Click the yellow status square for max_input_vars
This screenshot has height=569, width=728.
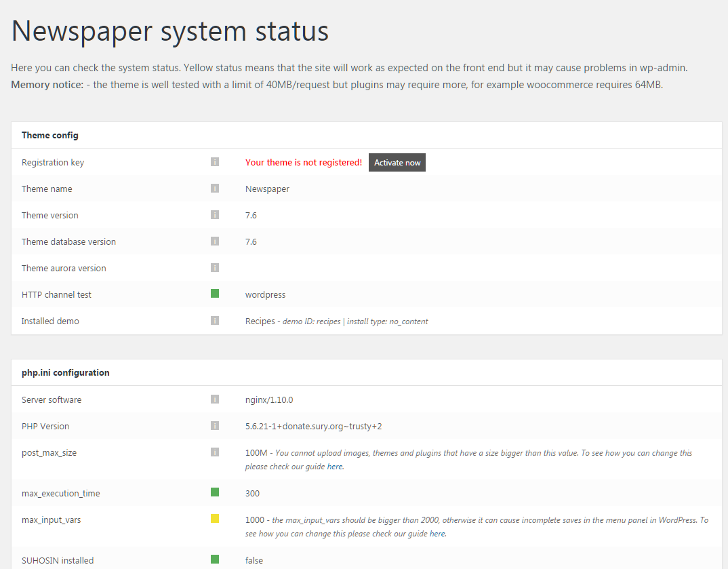coord(214,518)
